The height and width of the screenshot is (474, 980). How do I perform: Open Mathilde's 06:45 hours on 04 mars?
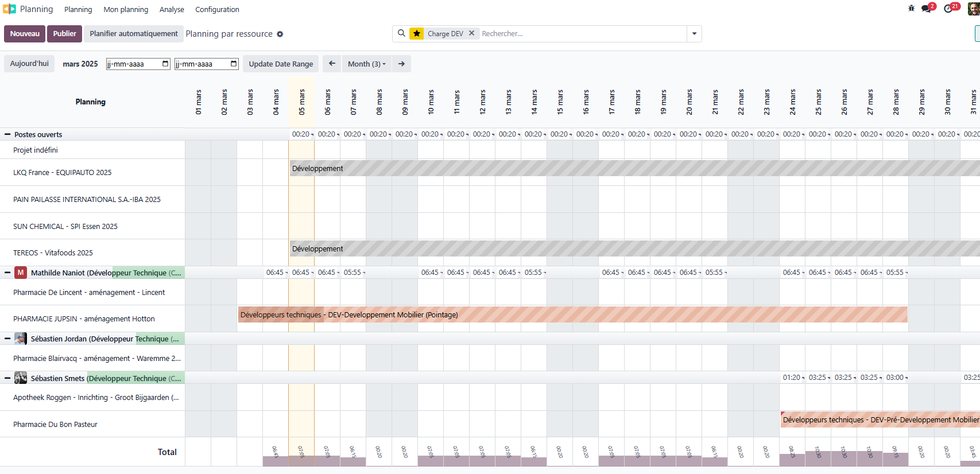(x=276, y=273)
